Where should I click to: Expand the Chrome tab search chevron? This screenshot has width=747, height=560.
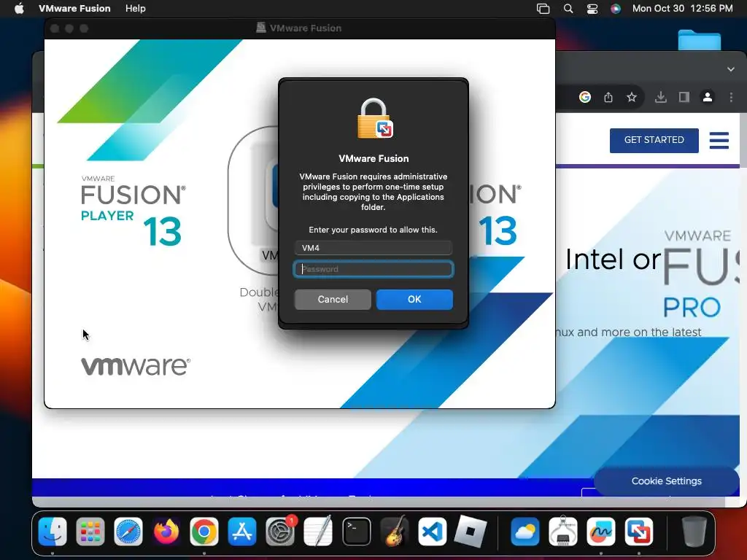coord(731,69)
